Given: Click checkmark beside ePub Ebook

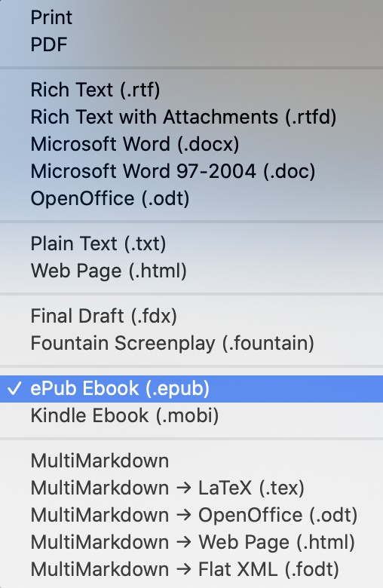Looking at the screenshot, I should (14, 388).
